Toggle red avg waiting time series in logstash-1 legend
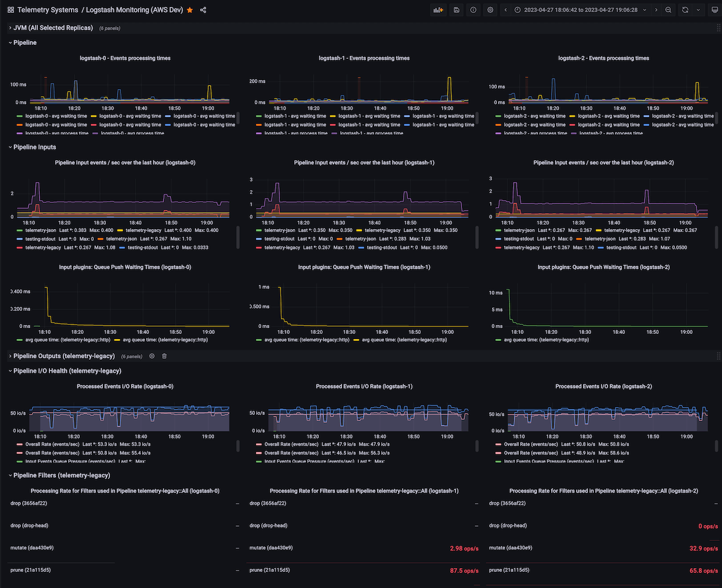722x588 pixels. 369,125
